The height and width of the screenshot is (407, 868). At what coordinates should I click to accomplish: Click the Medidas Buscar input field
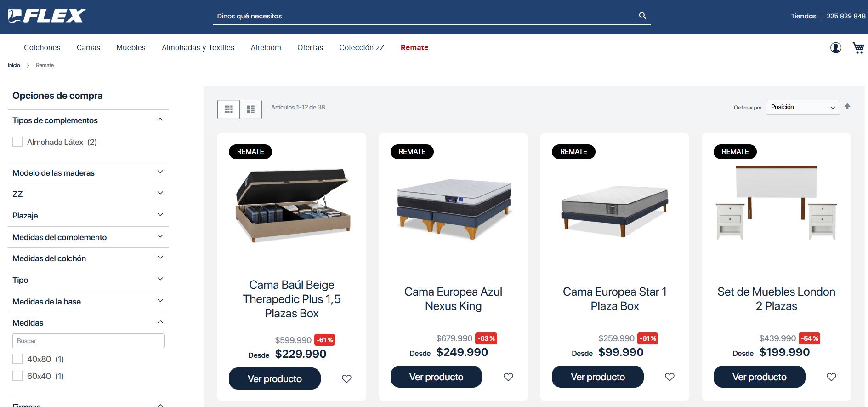88,341
